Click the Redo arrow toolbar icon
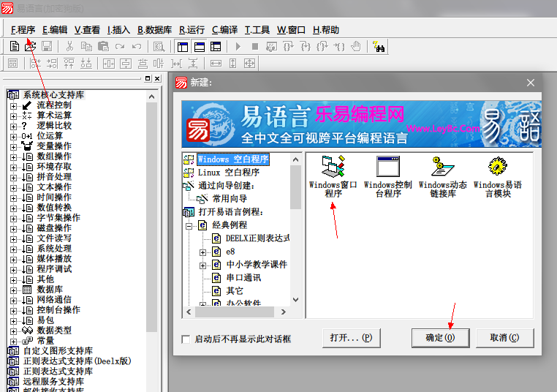The width and height of the screenshot is (557, 392). click(120, 46)
